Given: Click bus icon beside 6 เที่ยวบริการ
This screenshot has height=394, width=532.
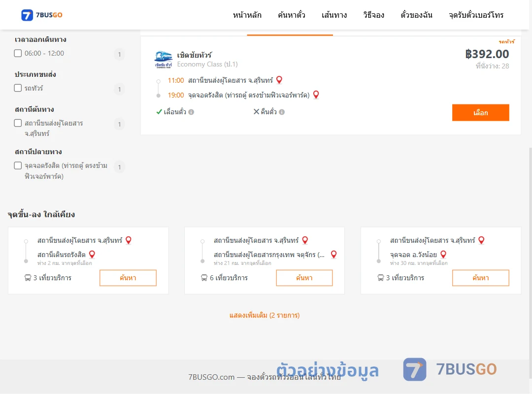Looking at the screenshot, I should tap(204, 278).
